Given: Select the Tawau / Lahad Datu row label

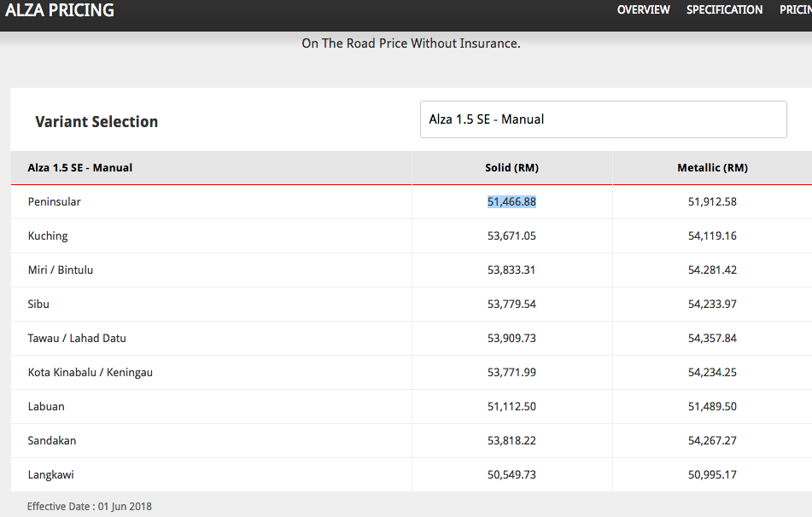Looking at the screenshot, I should [x=77, y=339].
